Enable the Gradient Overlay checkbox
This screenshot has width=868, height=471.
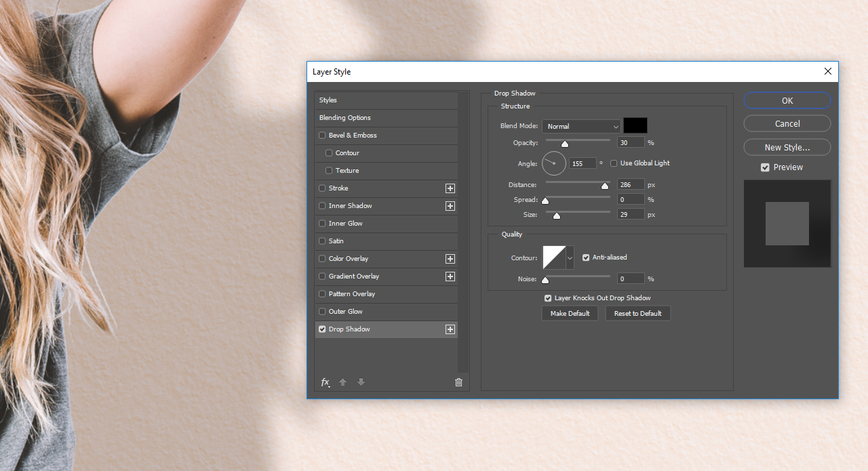[x=322, y=277]
